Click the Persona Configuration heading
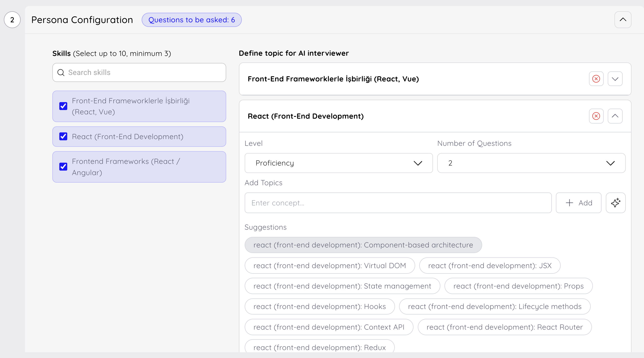 (x=82, y=20)
